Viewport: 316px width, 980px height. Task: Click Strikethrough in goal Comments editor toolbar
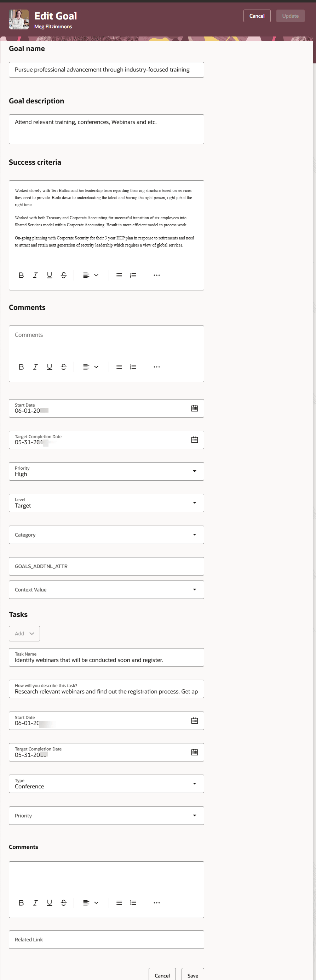click(63, 367)
